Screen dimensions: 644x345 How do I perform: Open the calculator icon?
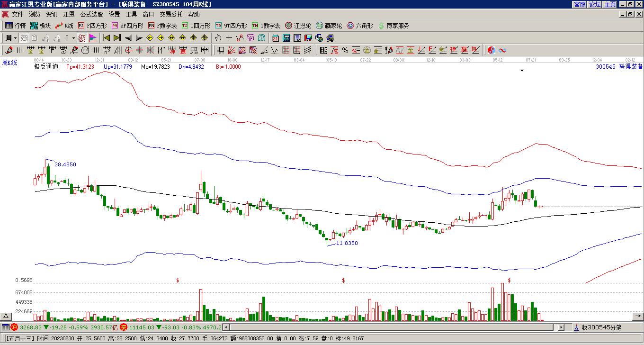[x=286, y=38]
